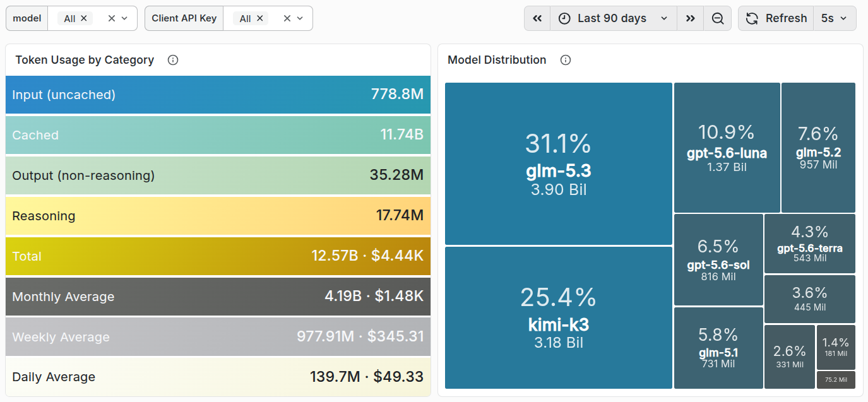Show Token Usage by Category info icon
The width and height of the screenshot is (868, 402).
pyautogui.click(x=173, y=60)
